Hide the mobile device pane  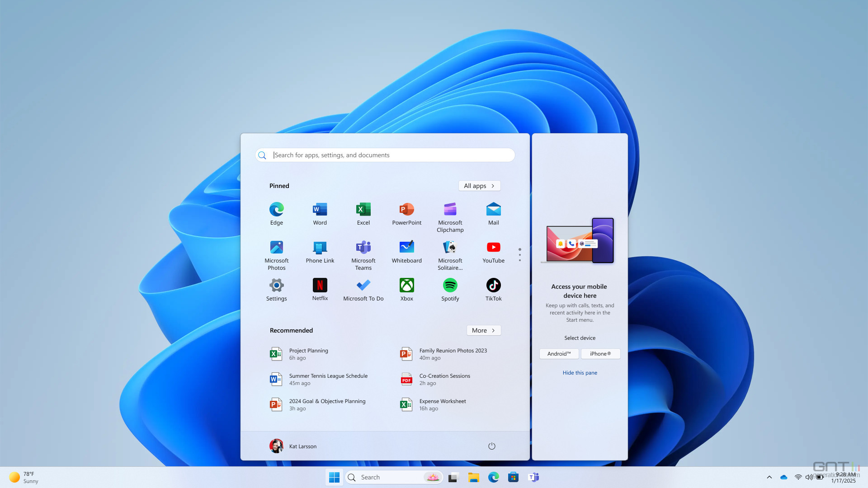point(580,372)
